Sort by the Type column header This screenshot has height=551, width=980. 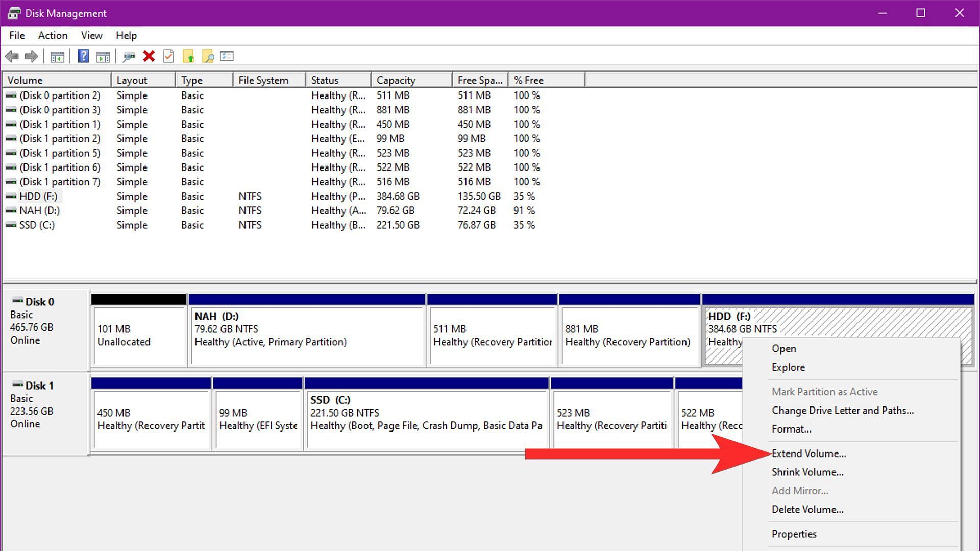point(204,80)
